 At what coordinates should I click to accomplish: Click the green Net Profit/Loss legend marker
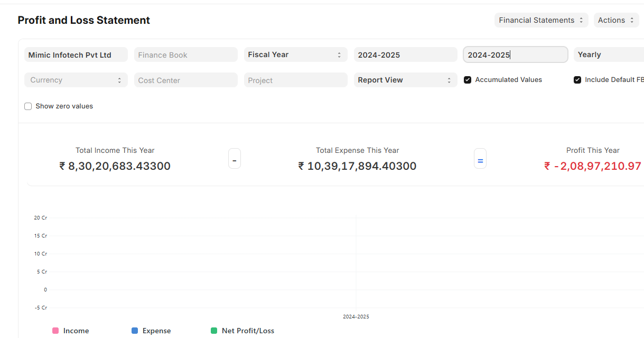click(x=214, y=331)
